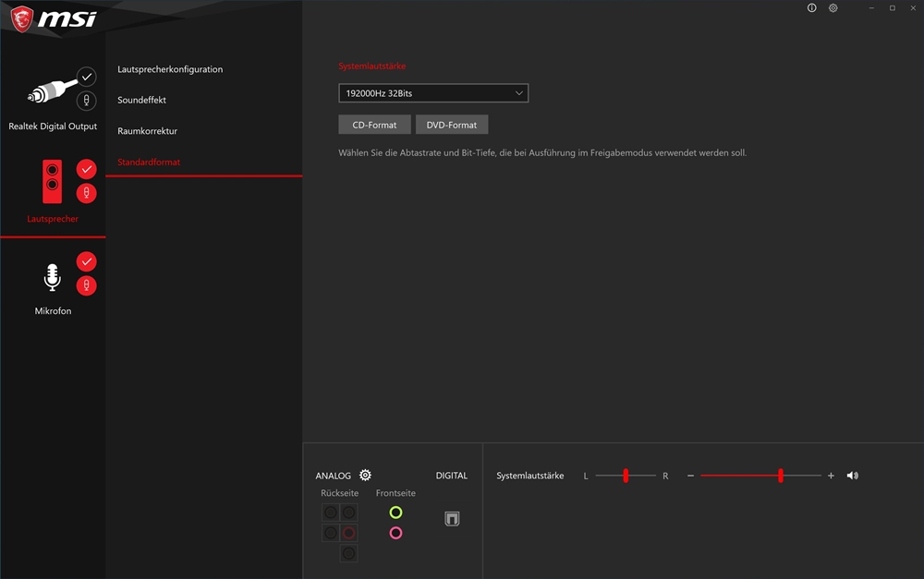Click the CD-Format button
This screenshot has height=579, width=924.
click(375, 125)
